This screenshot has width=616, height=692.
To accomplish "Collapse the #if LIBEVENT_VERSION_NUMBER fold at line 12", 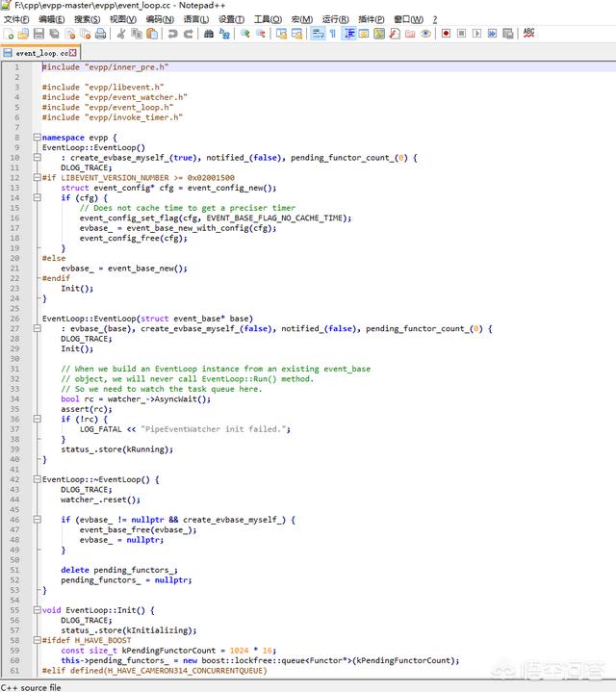I will pos(38,178).
